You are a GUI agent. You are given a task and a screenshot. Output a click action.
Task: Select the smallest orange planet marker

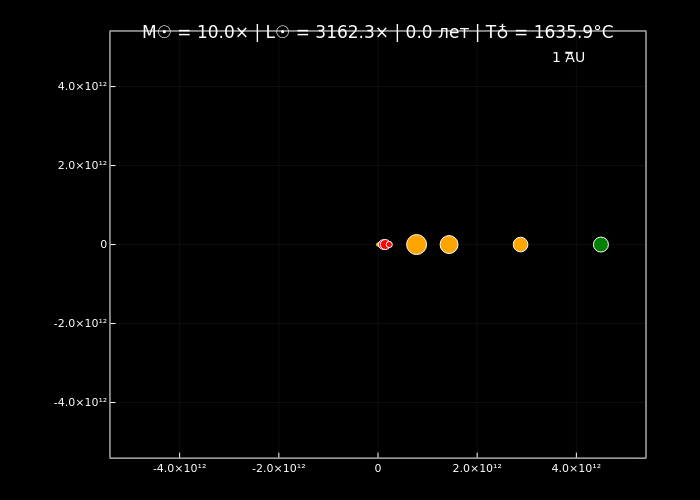pos(520,244)
